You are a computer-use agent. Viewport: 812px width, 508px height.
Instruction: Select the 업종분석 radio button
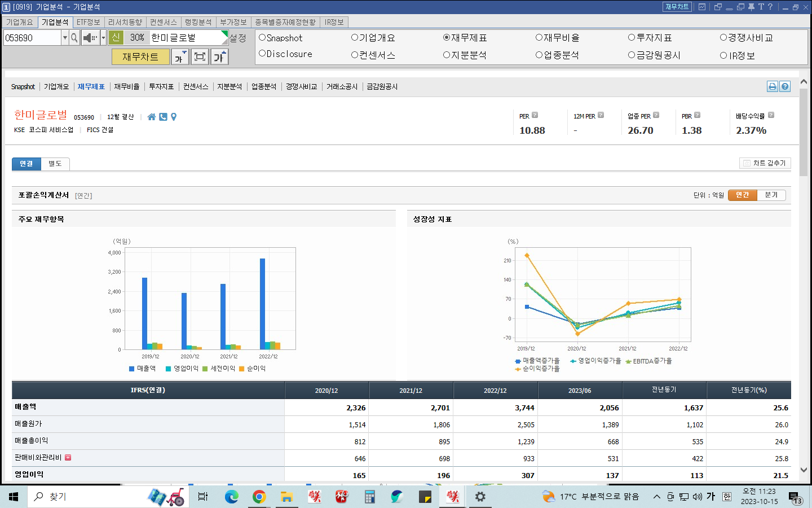tap(539, 55)
